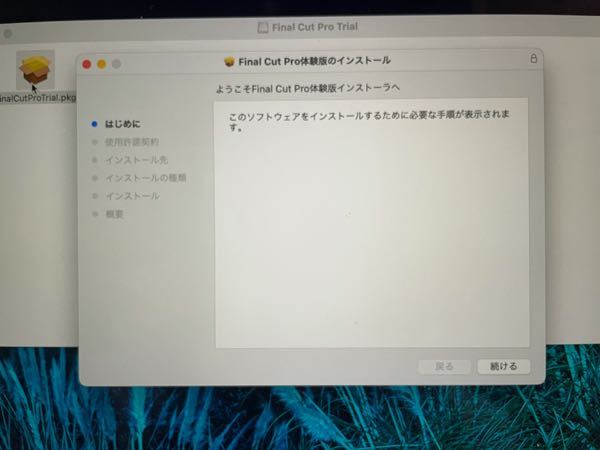Click the disk icon in Final Cut Pro Trial window title
The width and height of the screenshot is (600, 450).
pos(263,27)
